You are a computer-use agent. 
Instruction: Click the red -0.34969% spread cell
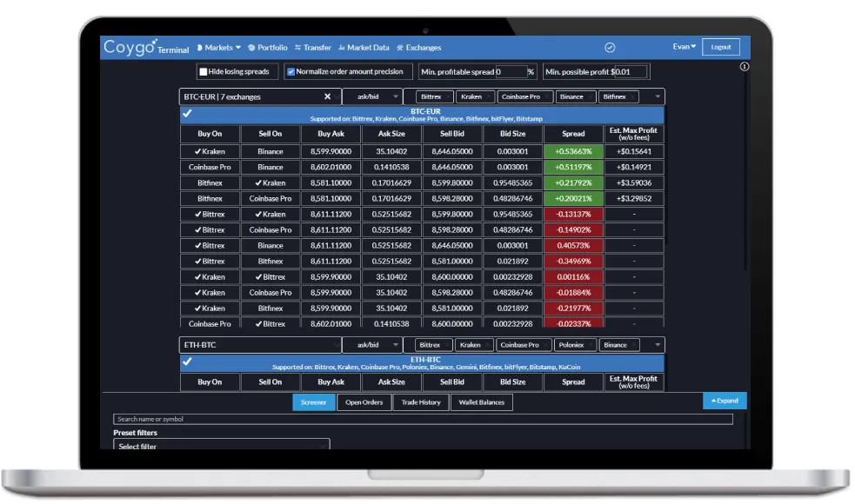point(573,261)
